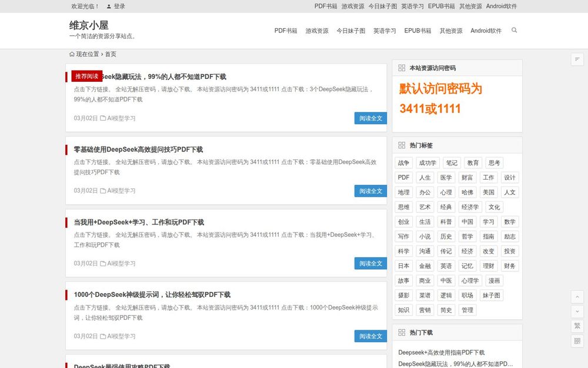The width and height of the screenshot is (588, 368).
Task: Open 英语学习 in main navigation
Action: click(x=385, y=31)
